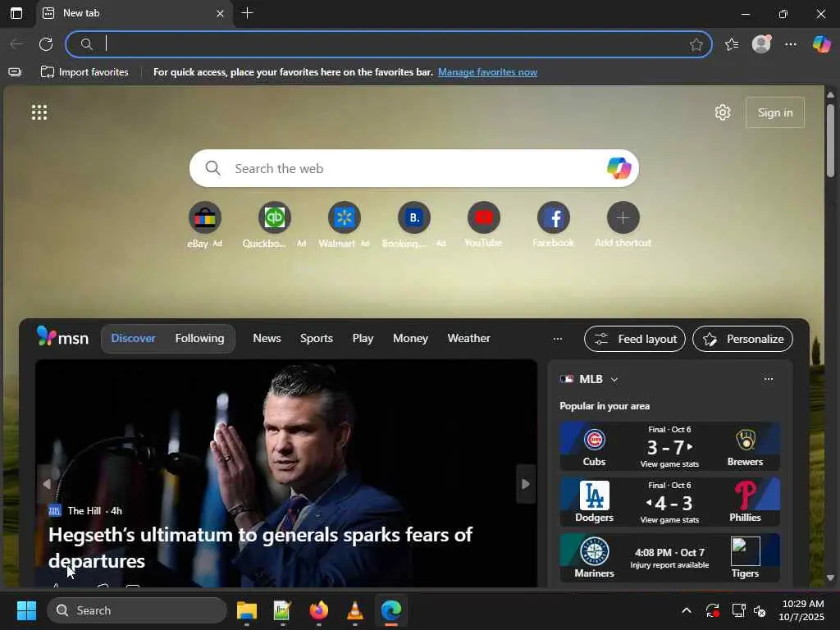
Task: Open the Weather tab
Action: click(x=468, y=339)
